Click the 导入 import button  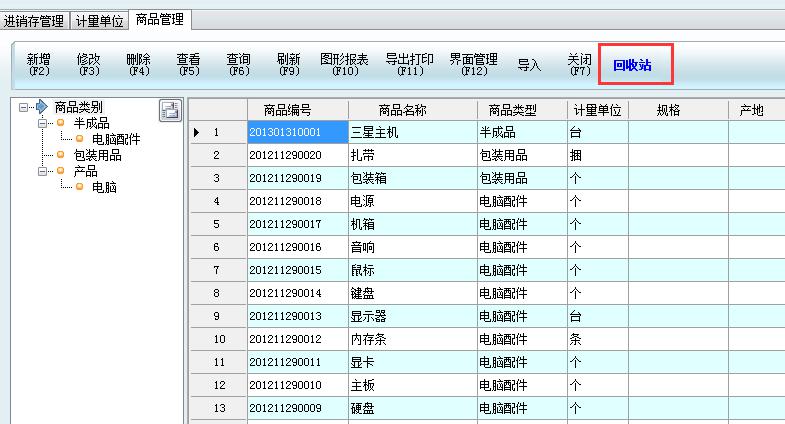pyautogui.click(x=529, y=65)
